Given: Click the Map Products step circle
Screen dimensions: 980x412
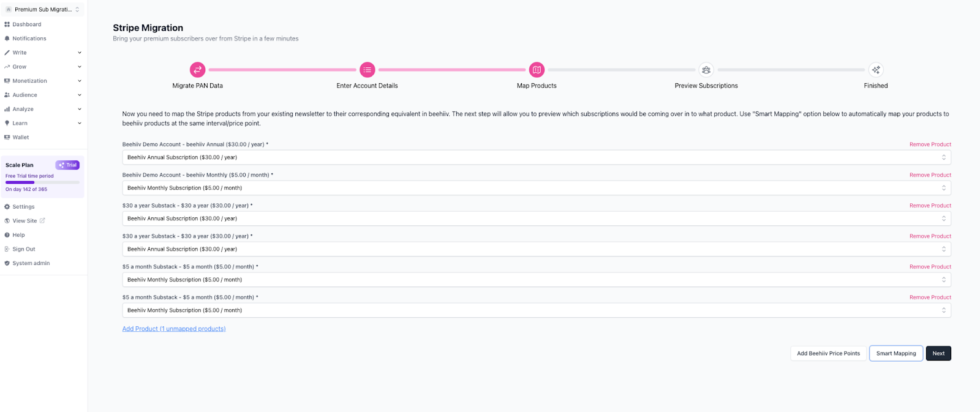Looking at the screenshot, I should pos(537,70).
